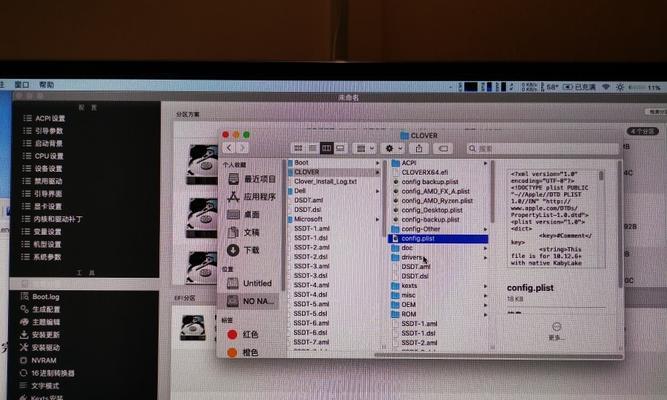This screenshot has width=667, height=400.
Task: Select 变量设置 in the sidebar
Action: (x=42, y=231)
